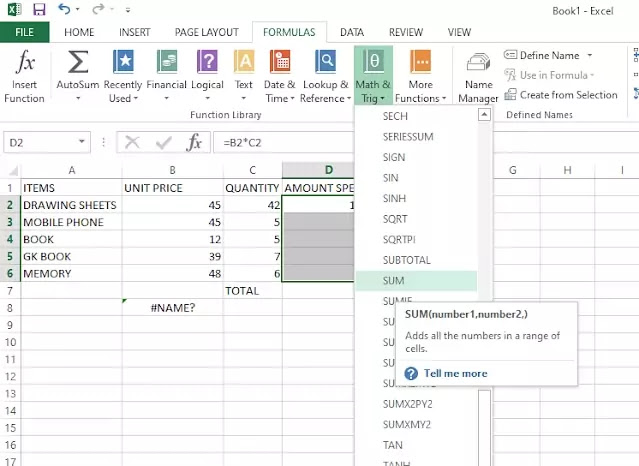Click Create from Selection label
The image size is (639, 466).
(568, 95)
